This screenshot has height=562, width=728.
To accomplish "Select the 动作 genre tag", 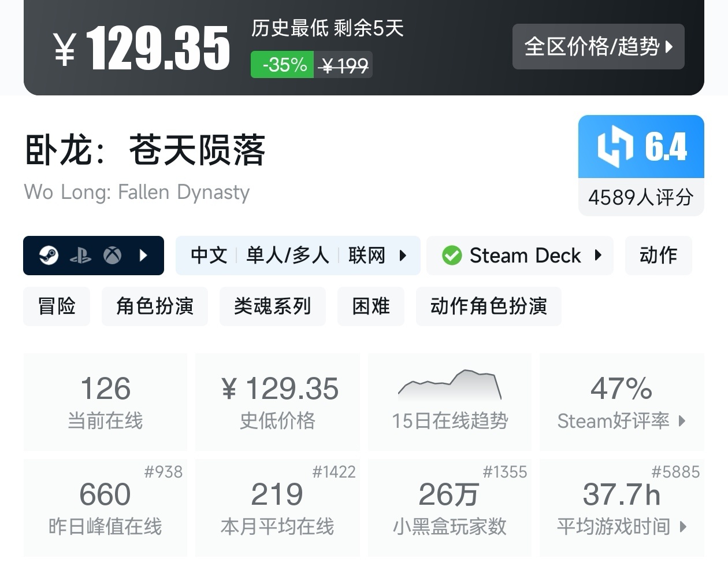I will [x=659, y=256].
